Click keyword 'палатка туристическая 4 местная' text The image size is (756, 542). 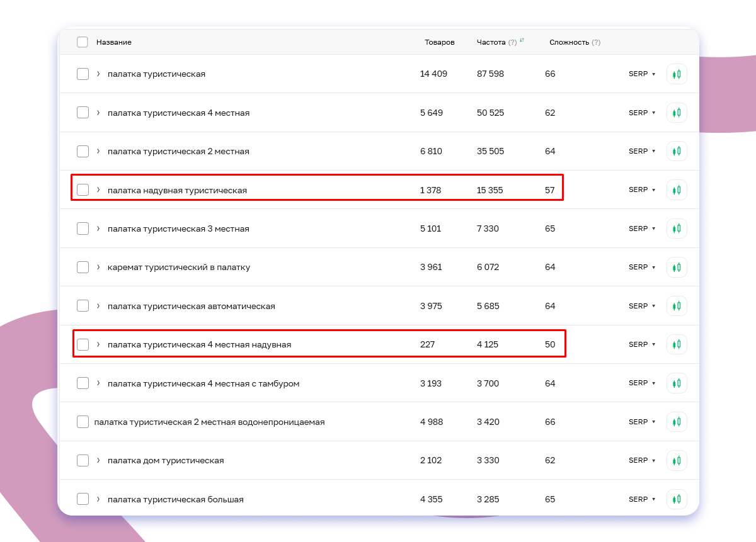pyautogui.click(x=178, y=113)
